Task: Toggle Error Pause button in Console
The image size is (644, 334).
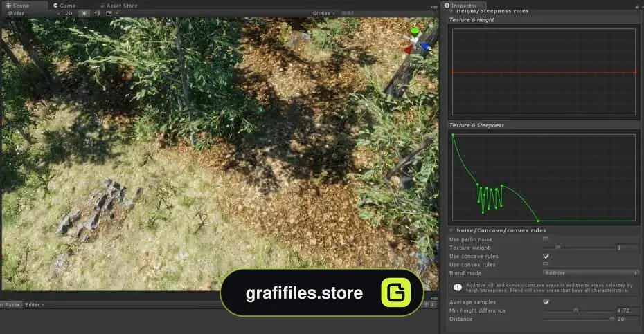Action: click(10, 305)
